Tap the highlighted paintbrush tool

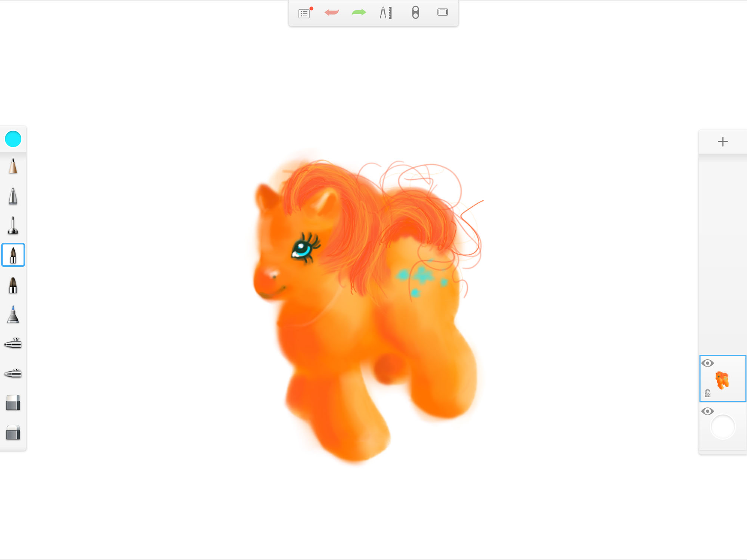[x=13, y=255]
